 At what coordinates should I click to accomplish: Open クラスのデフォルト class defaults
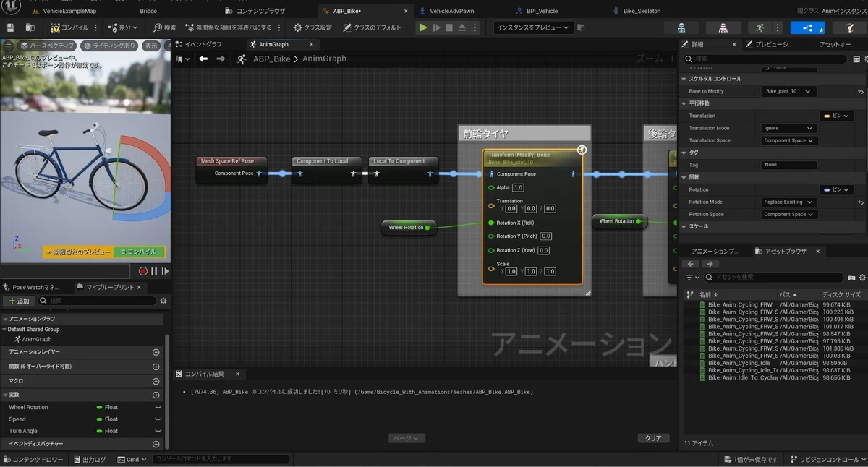click(x=372, y=27)
